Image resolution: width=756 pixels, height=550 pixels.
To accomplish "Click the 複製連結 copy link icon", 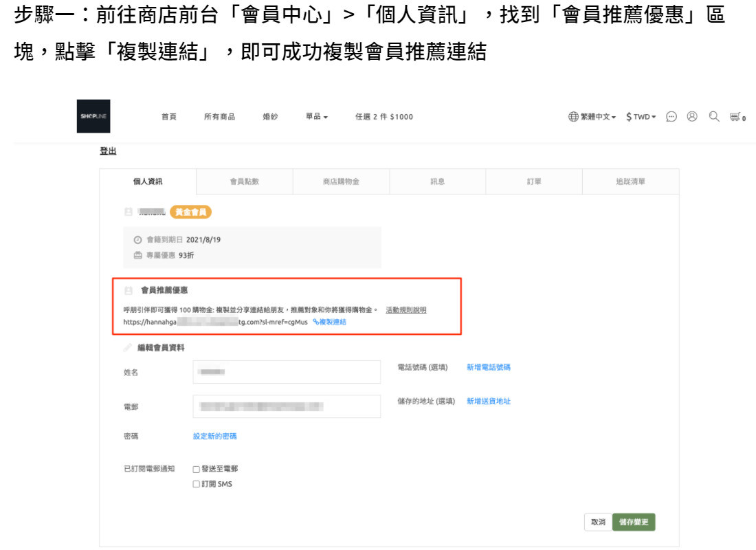I will pyautogui.click(x=316, y=322).
